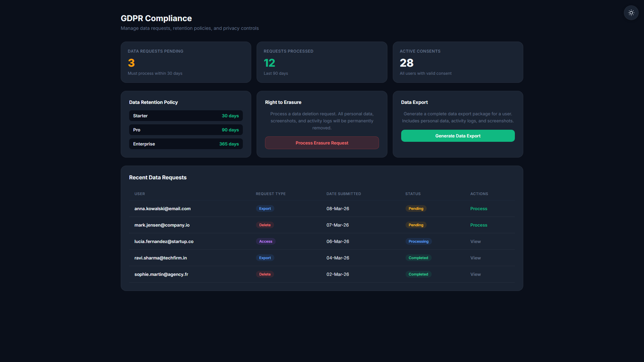The height and width of the screenshot is (362, 644).
Task: View ravi.sharma@techfirm.in's request
Action: (475, 258)
